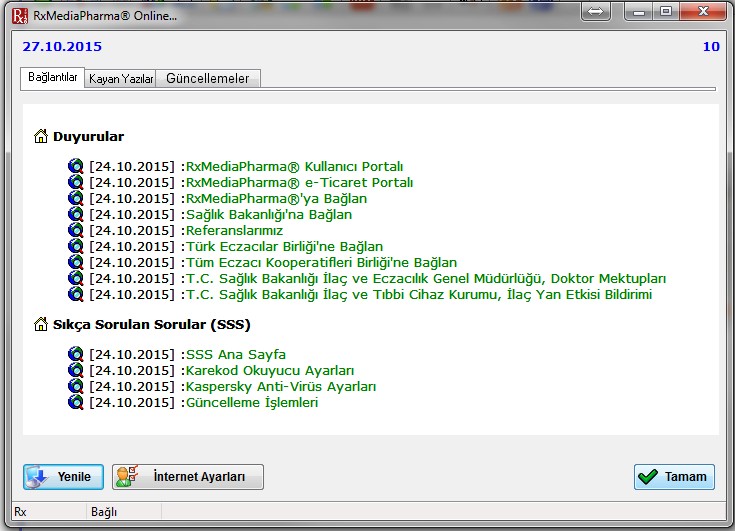Screen dimensions: 735x531
Task: Click globe icon next to Referanslarımız
Action: [x=76, y=231]
